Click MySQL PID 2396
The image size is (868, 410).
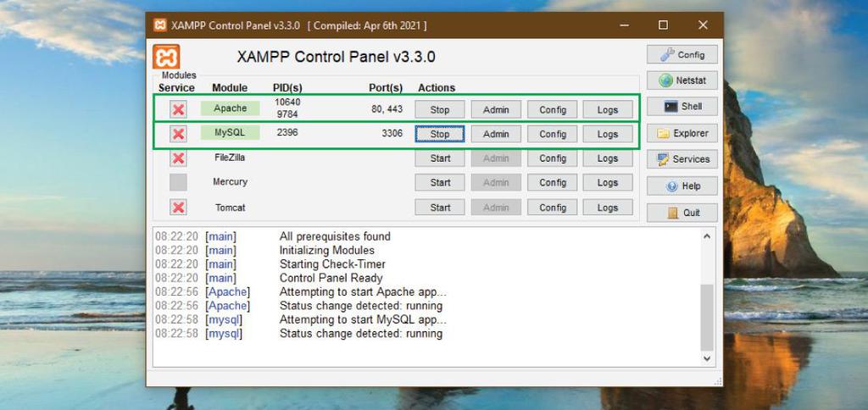tap(287, 132)
